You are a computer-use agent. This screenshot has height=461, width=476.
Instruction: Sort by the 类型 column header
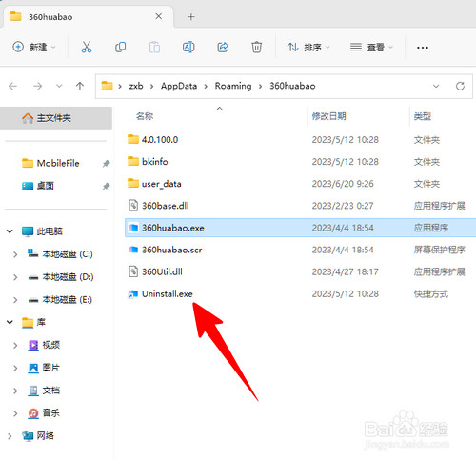point(423,116)
